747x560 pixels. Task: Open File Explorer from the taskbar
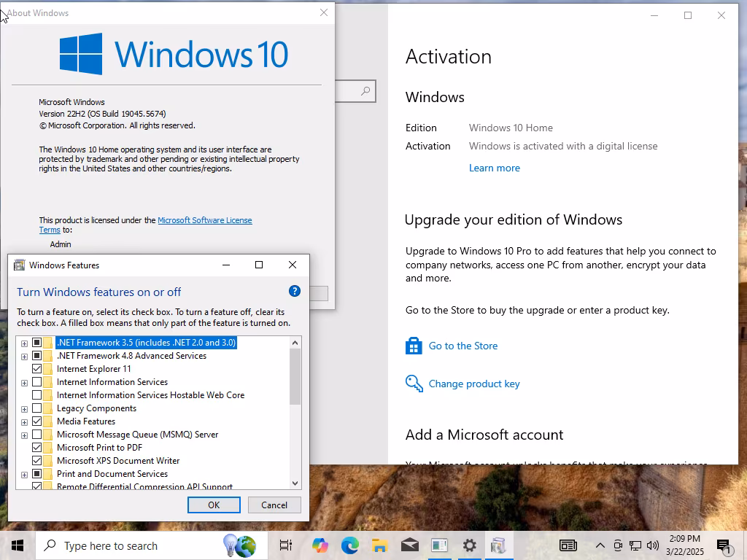tap(379, 545)
